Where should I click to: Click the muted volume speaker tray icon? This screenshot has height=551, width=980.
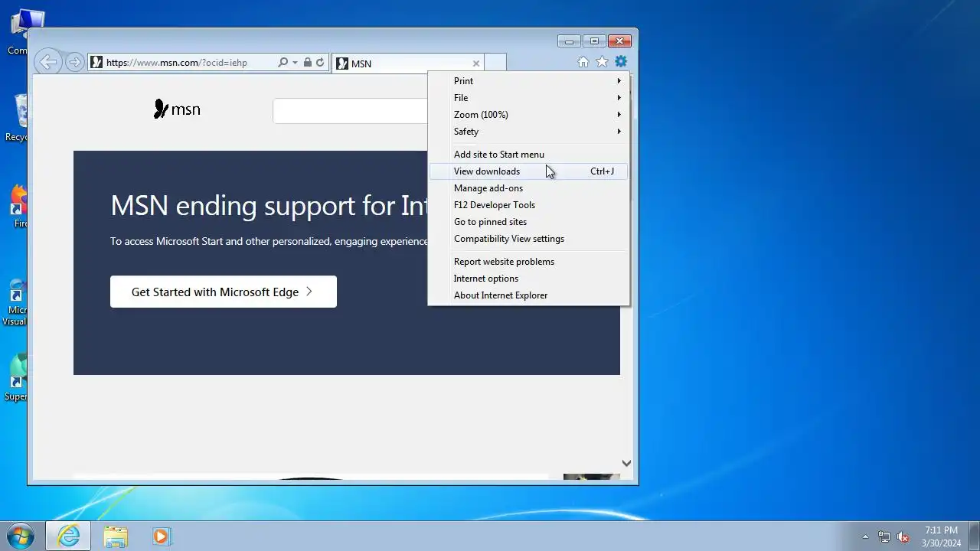(x=903, y=536)
